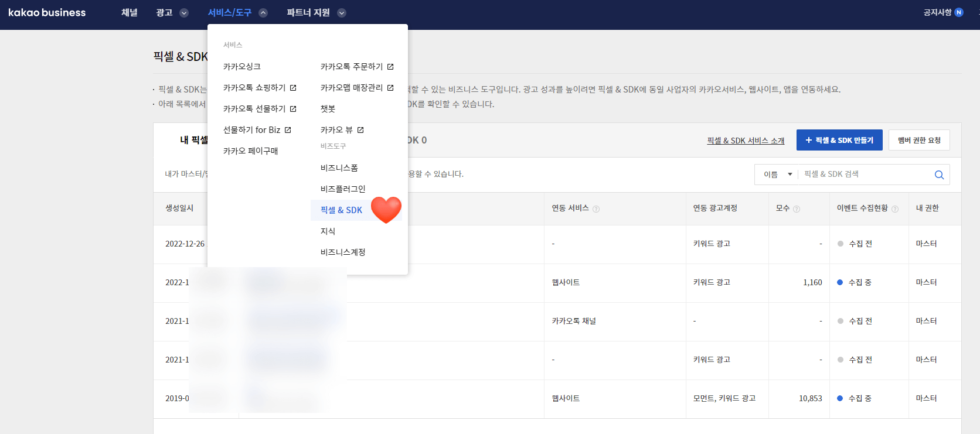Open external link icon beside 카카오톡 주문하기
This screenshot has height=434, width=980.
click(x=390, y=67)
